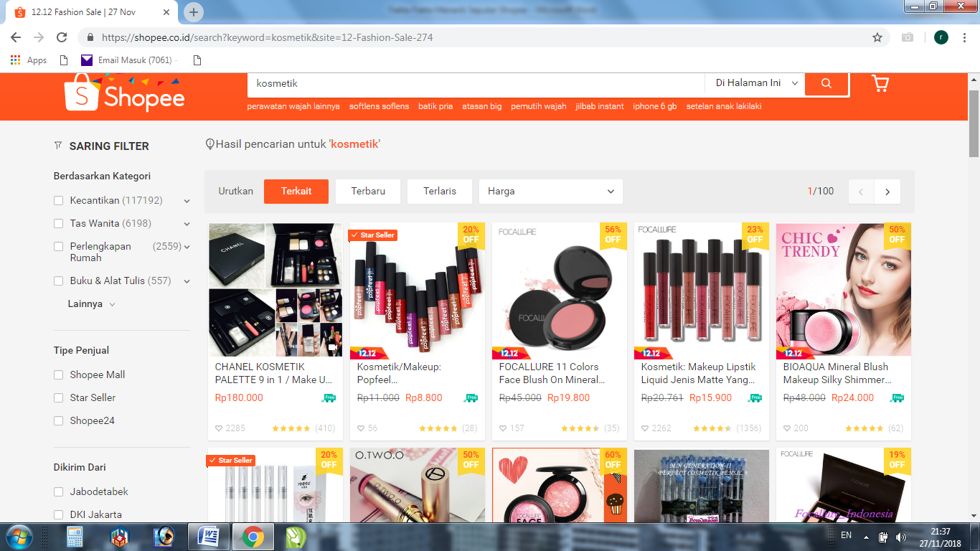The image size is (980, 551).
Task: Open CHANEL KOSMETIK PALETTE product title
Action: tap(273, 373)
